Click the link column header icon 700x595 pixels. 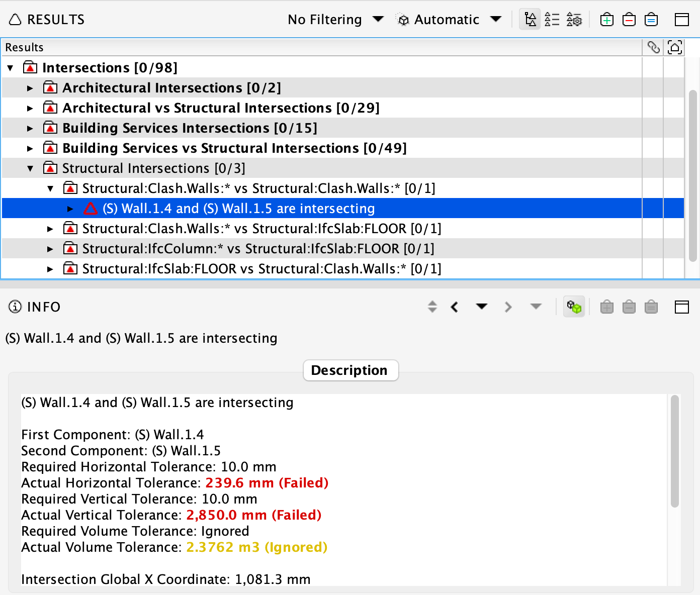click(653, 47)
